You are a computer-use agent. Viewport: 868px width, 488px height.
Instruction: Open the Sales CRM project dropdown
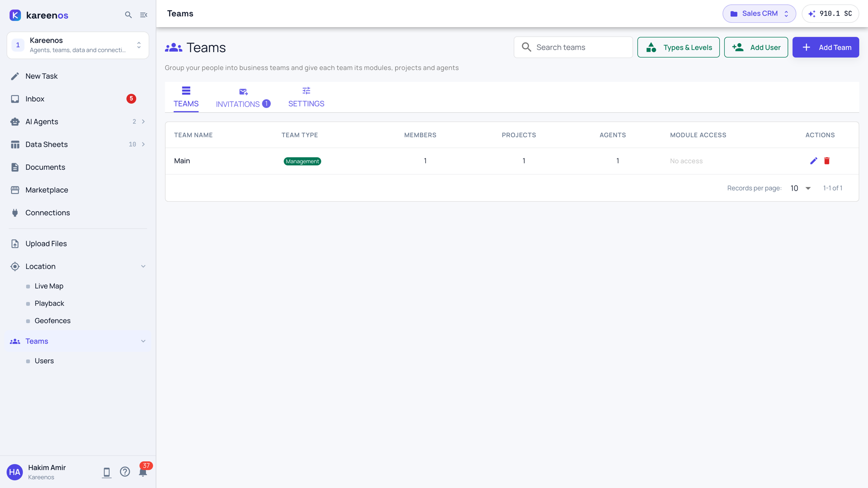(x=759, y=14)
